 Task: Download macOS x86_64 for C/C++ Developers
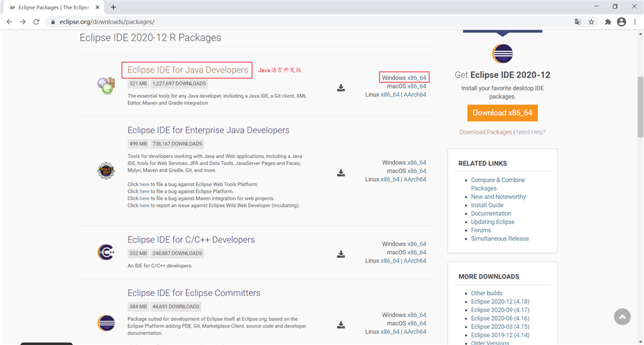[417, 253]
